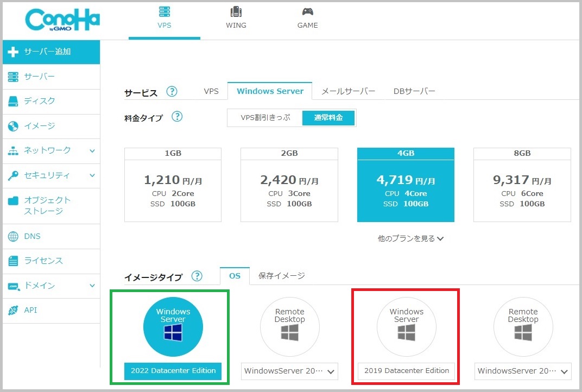Switch pricing to 通常料金
The width and height of the screenshot is (582, 392).
(x=328, y=118)
